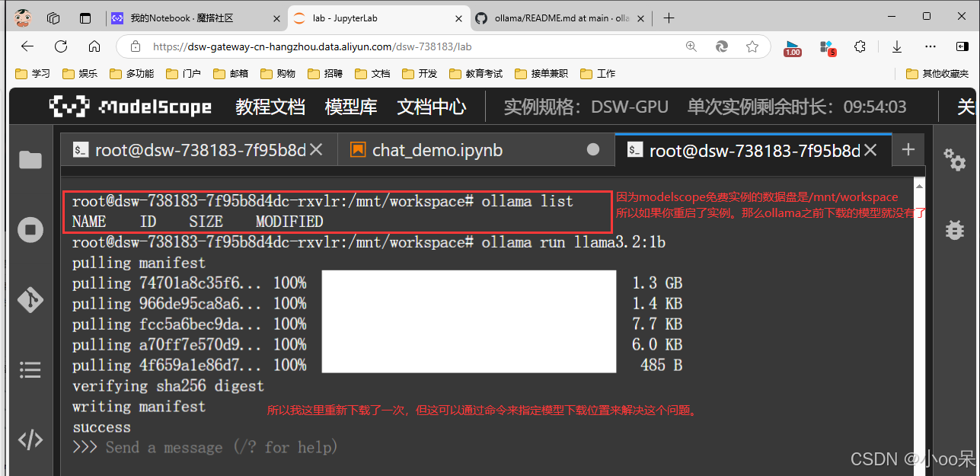The height and width of the screenshot is (476, 980).
Task: Click the 'pulling manifest' terminal line
Action: coord(139,263)
